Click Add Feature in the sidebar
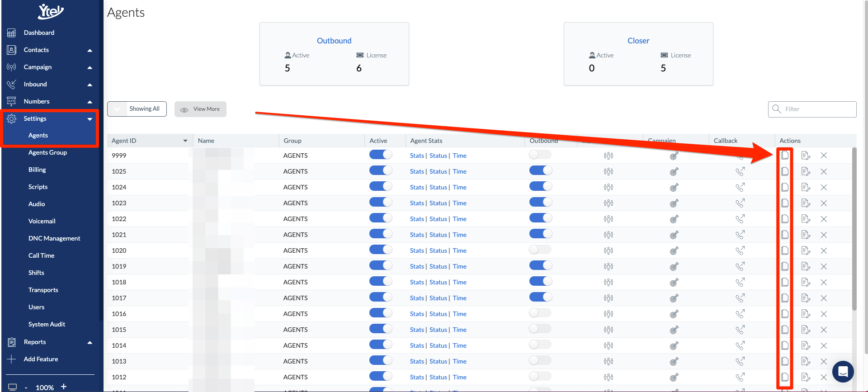 pos(41,359)
